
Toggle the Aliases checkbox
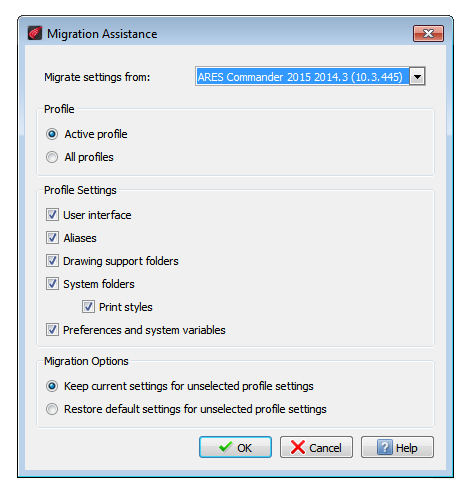point(52,238)
